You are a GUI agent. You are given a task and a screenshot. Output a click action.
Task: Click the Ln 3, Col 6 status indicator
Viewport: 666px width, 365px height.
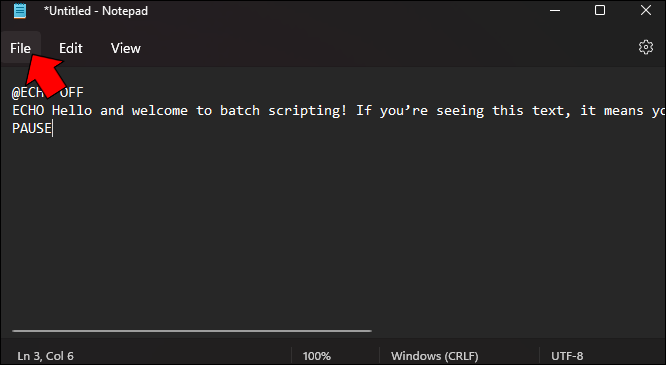(45, 356)
